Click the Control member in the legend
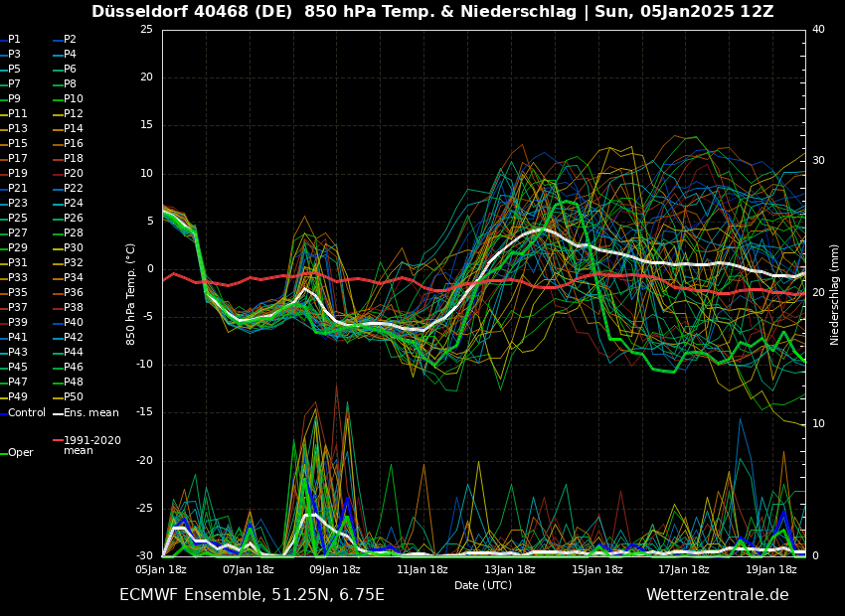The height and width of the screenshot is (616, 845). click(x=25, y=411)
